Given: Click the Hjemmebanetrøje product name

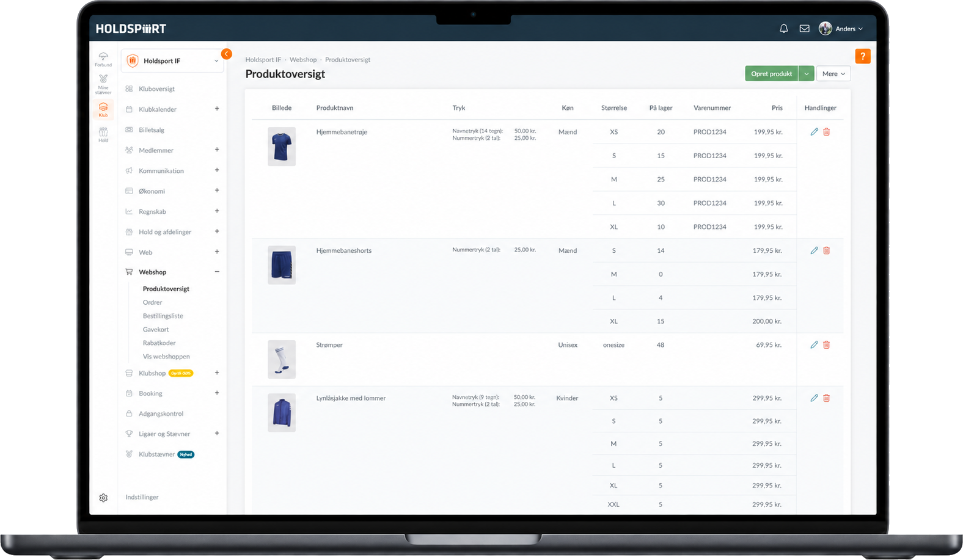Looking at the screenshot, I should pyautogui.click(x=342, y=132).
